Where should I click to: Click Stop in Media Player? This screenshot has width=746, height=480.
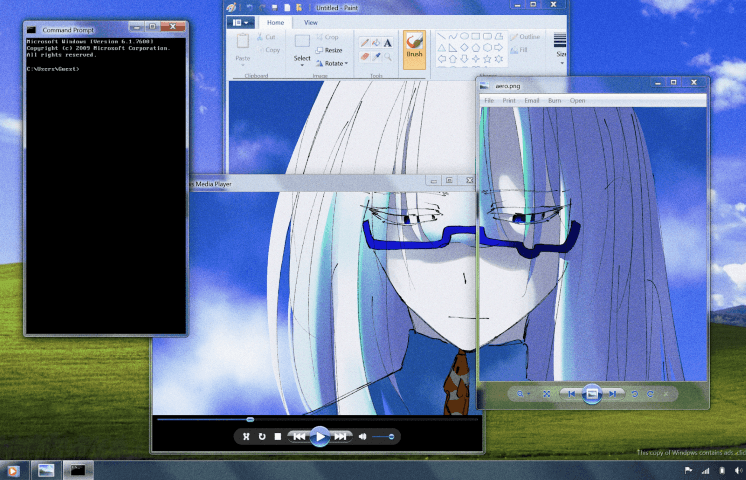click(x=278, y=436)
